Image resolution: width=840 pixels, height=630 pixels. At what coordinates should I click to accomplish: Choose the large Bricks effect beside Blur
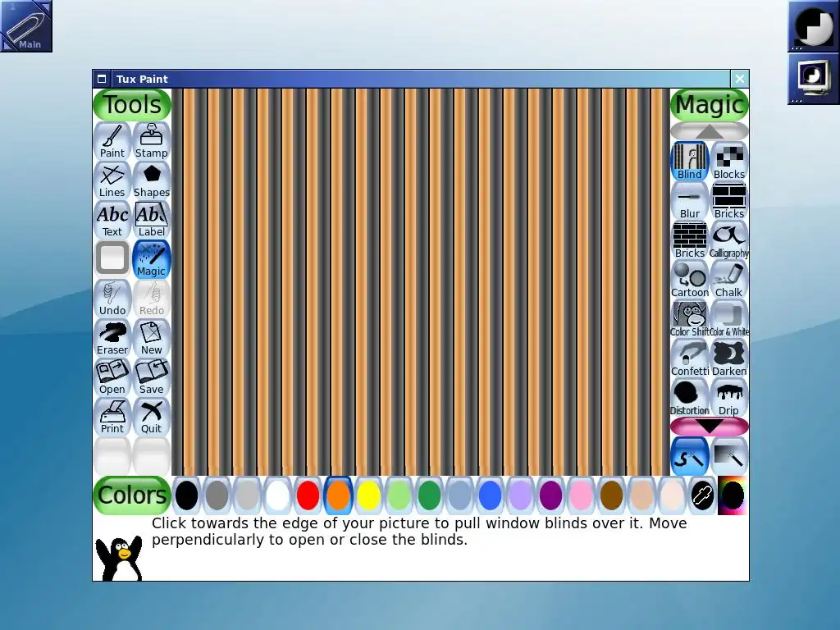(728, 200)
